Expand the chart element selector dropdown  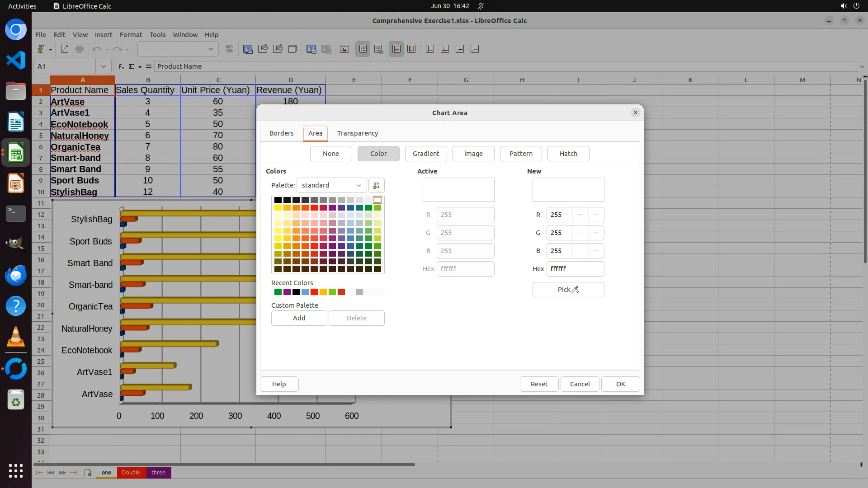tap(210, 49)
